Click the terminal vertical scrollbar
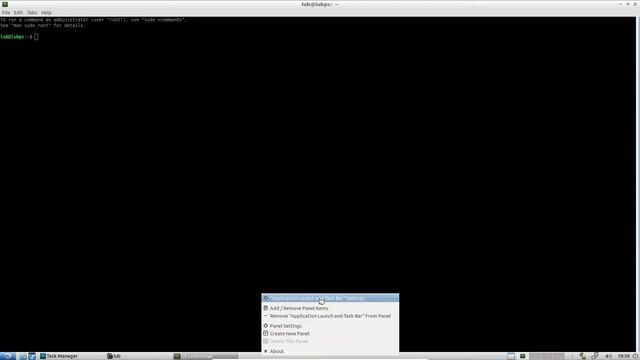 tap(638, 184)
